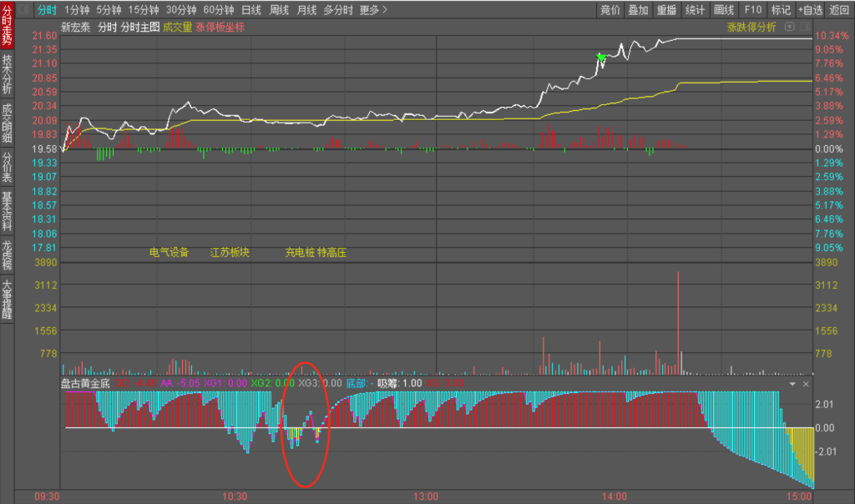Select the 日线 daily chart tab
Viewport: 855px width, 504px height.
(x=250, y=10)
